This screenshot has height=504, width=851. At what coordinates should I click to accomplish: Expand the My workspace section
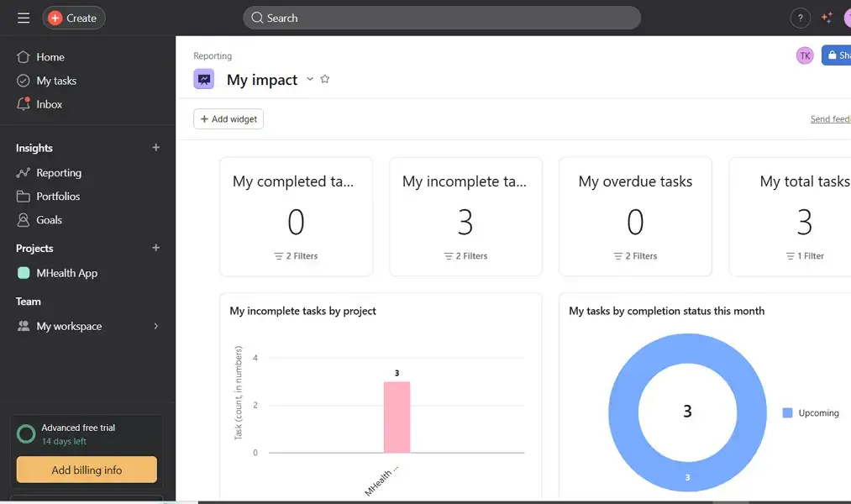155,326
